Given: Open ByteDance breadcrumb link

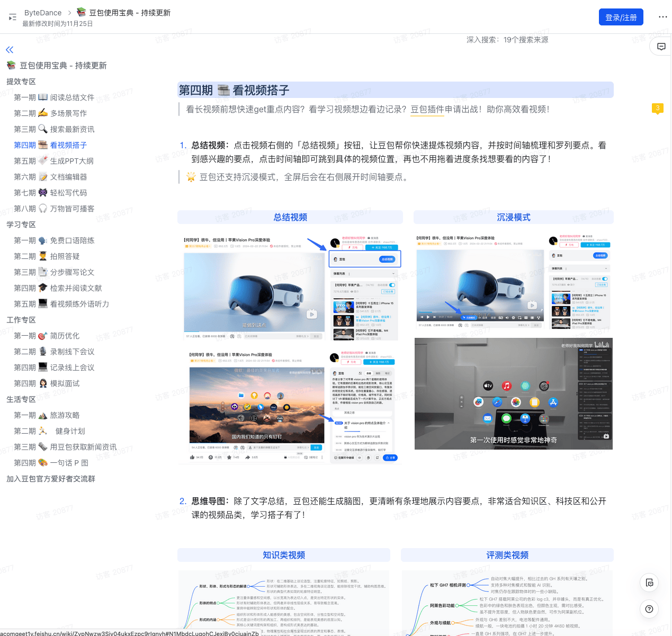Looking at the screenshot, I should [43, 13].
